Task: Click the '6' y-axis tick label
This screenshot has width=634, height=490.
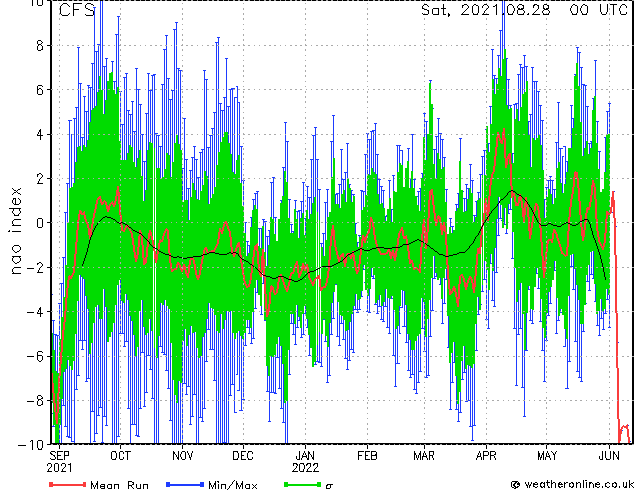Action: click(40, 90)
